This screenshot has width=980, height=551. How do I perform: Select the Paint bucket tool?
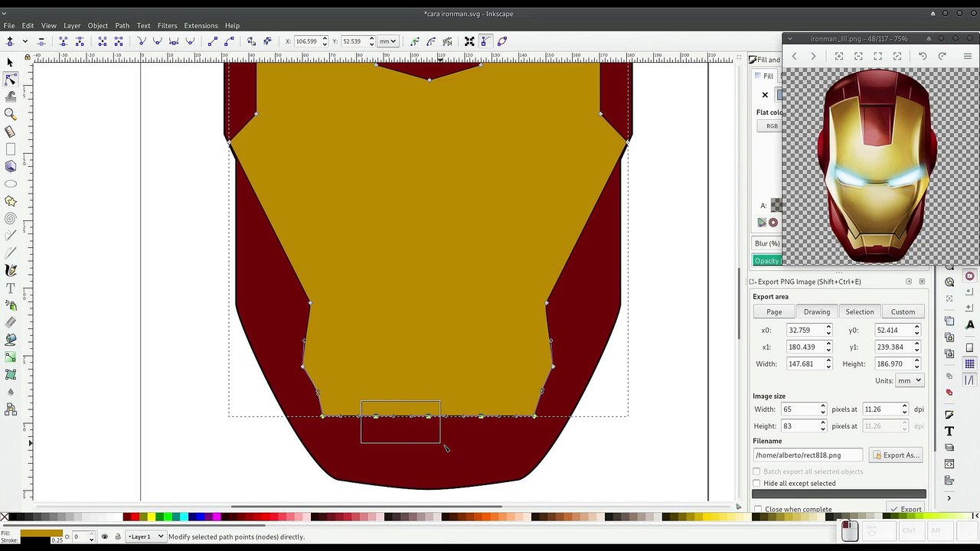tap(10, 340)
